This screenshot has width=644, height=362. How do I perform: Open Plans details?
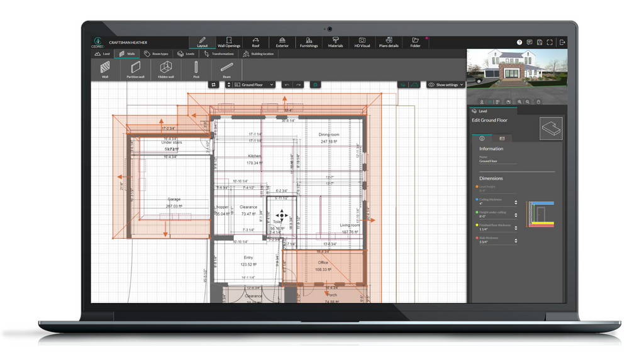tap(389, 42)
